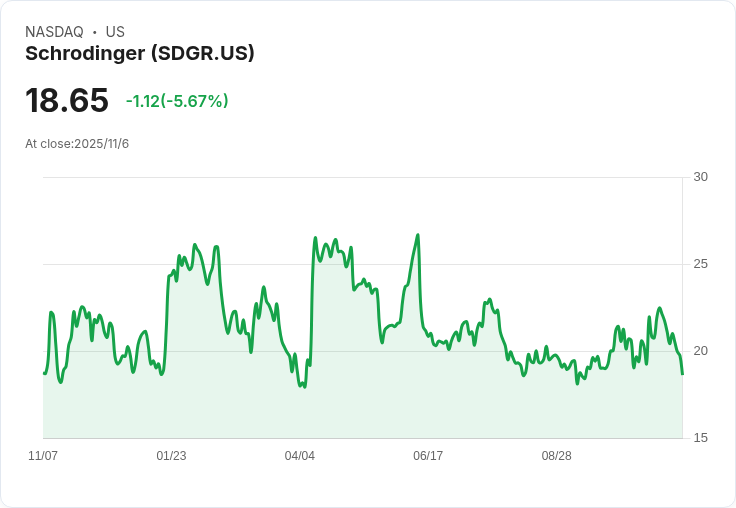Click the 20 price axis label
The height and width of the screenshot is (508, 736).
[x=700, y=351]
